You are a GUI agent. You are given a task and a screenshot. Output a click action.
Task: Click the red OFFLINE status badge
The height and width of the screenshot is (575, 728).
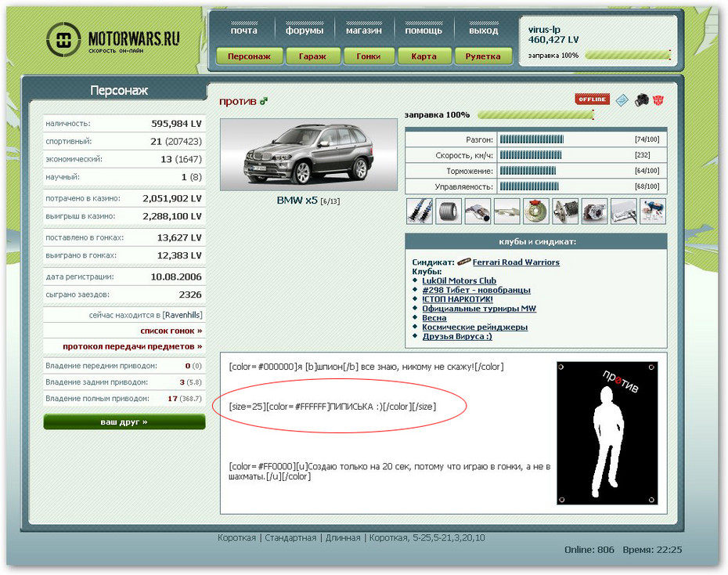coord(592,99)
